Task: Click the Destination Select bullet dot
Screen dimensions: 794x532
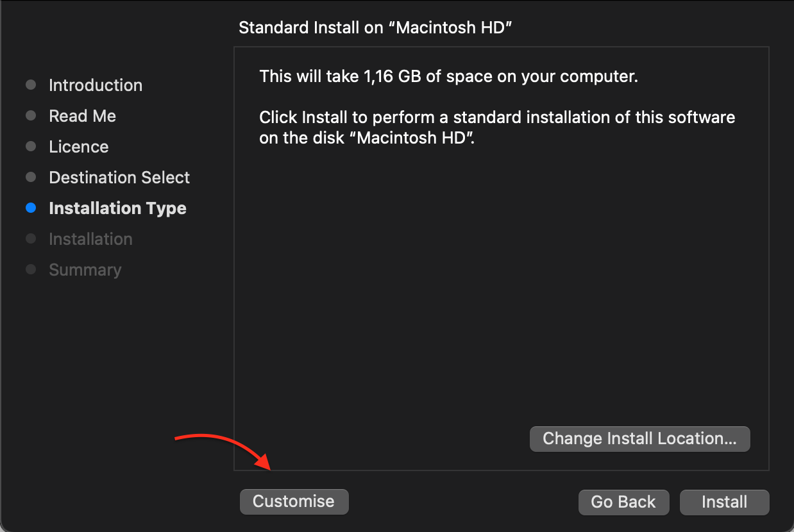Action: 31,178
